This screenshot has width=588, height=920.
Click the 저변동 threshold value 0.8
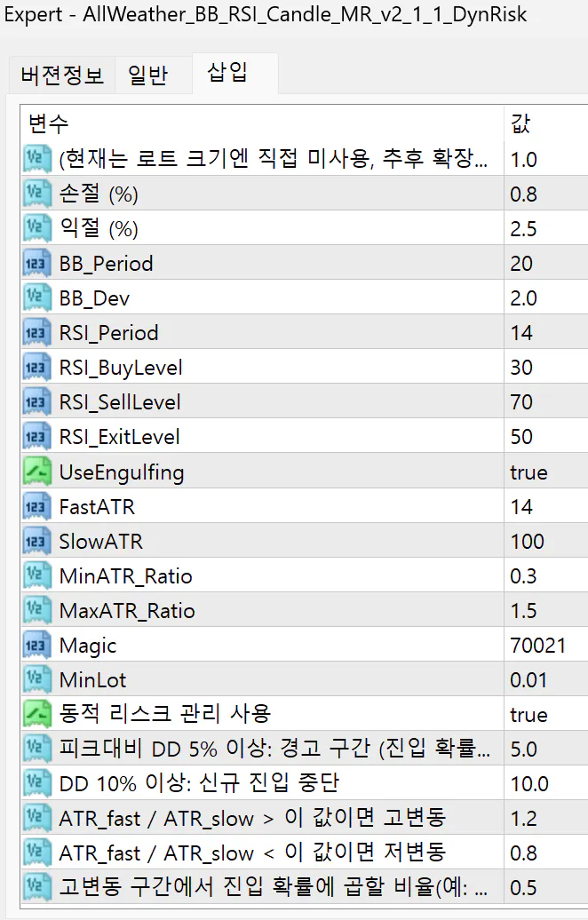point(523,853)
